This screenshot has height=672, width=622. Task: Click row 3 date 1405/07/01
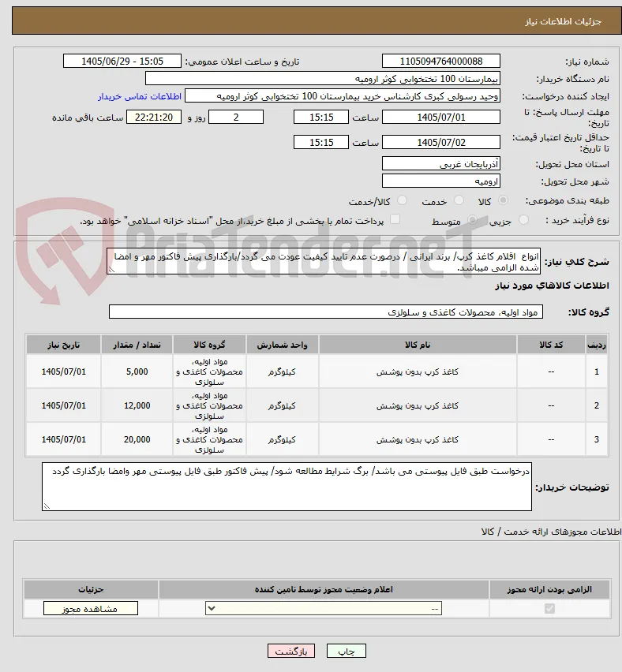63,439
